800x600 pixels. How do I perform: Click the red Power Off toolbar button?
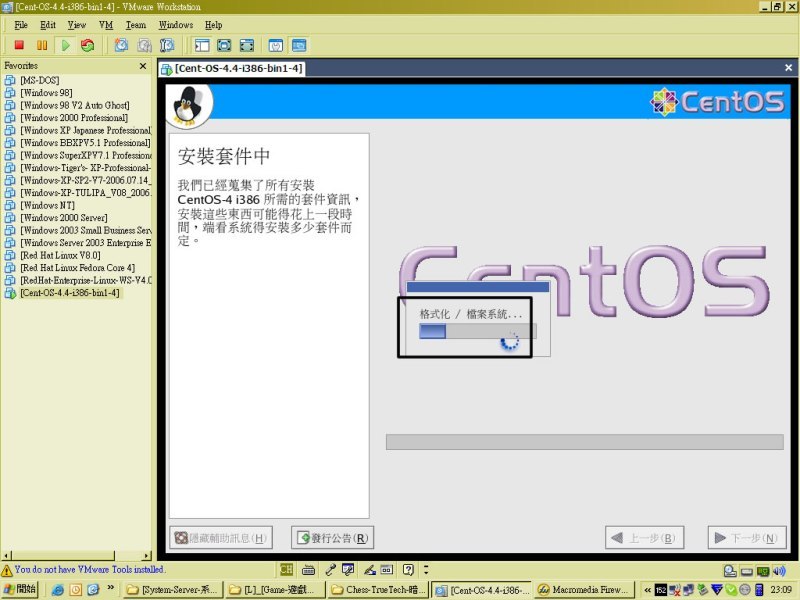click(x=19, y=45)
